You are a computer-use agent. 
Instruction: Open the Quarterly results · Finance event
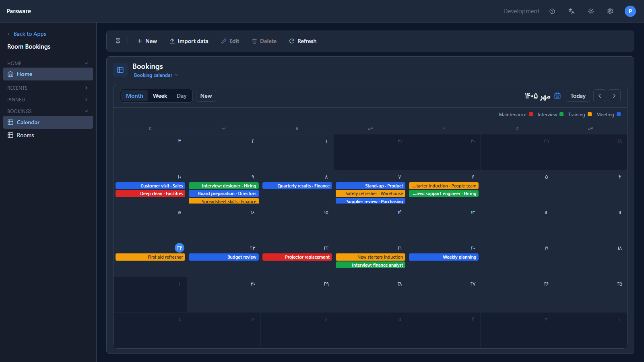pyautogui.click(x=297, y=186)
